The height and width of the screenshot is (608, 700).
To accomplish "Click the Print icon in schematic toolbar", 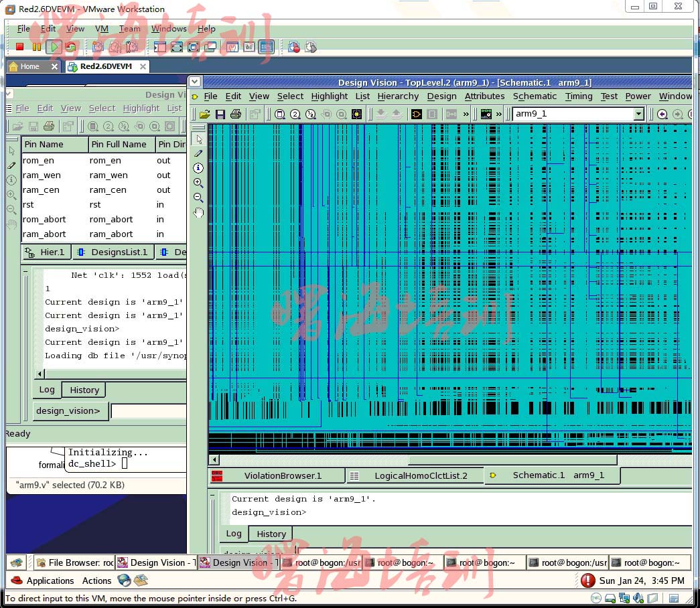I will [x=236, y=115].
